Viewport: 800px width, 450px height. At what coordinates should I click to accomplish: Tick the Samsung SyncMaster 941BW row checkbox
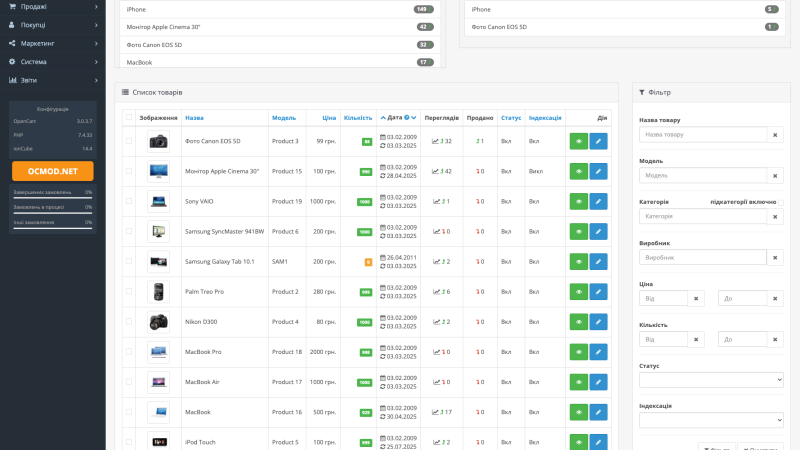[x=129, y=231]
